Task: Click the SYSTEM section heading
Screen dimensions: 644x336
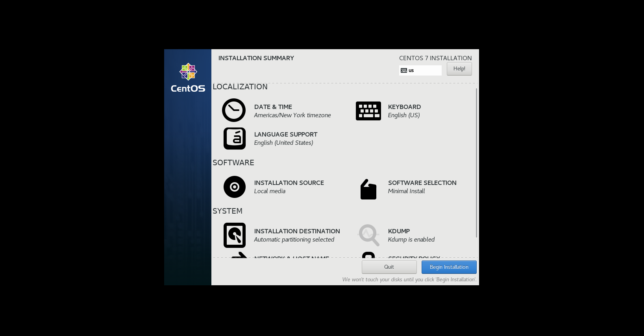Action: coord(228,211)
